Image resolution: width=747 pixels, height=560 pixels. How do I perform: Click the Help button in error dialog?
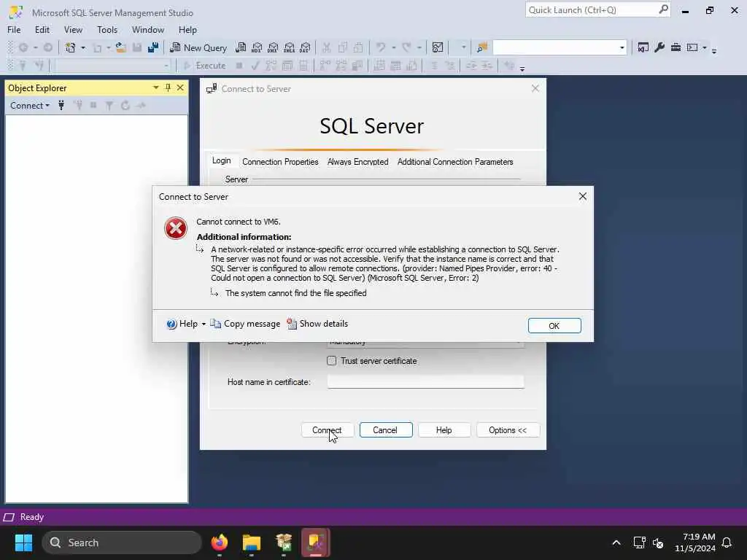182,324
